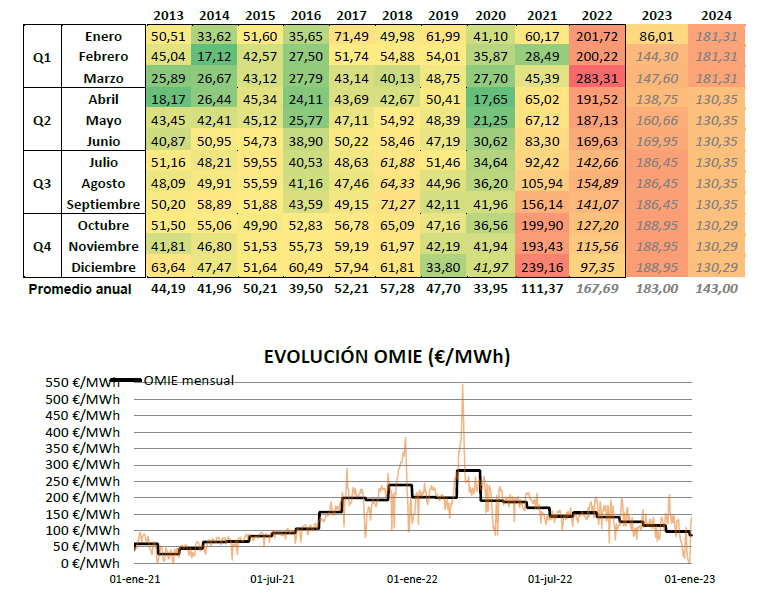Click annual average 183,00 for 2023

pos(657,289)
